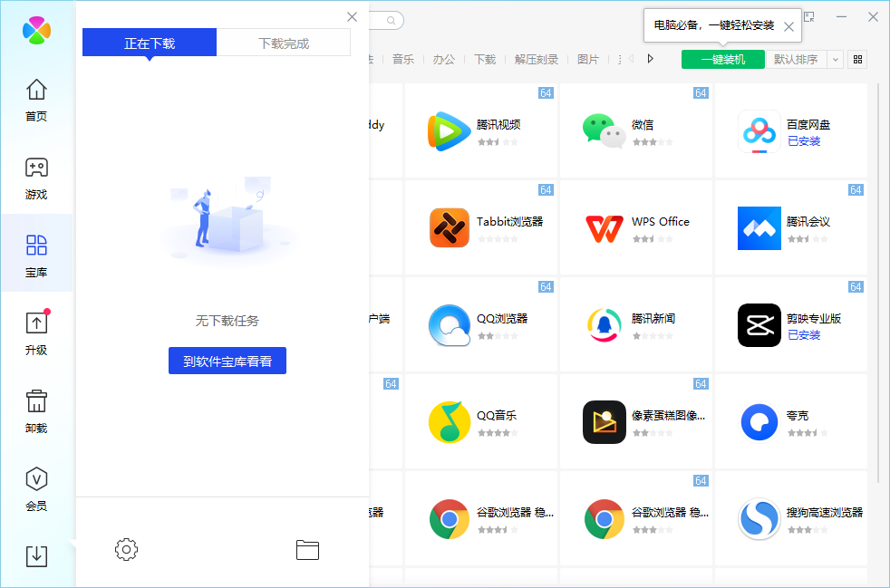Image resolution: width=890 pixels, height=588 pixels.
Task: Switch to the 正在下载 tab
Action: tap(150, 43)
